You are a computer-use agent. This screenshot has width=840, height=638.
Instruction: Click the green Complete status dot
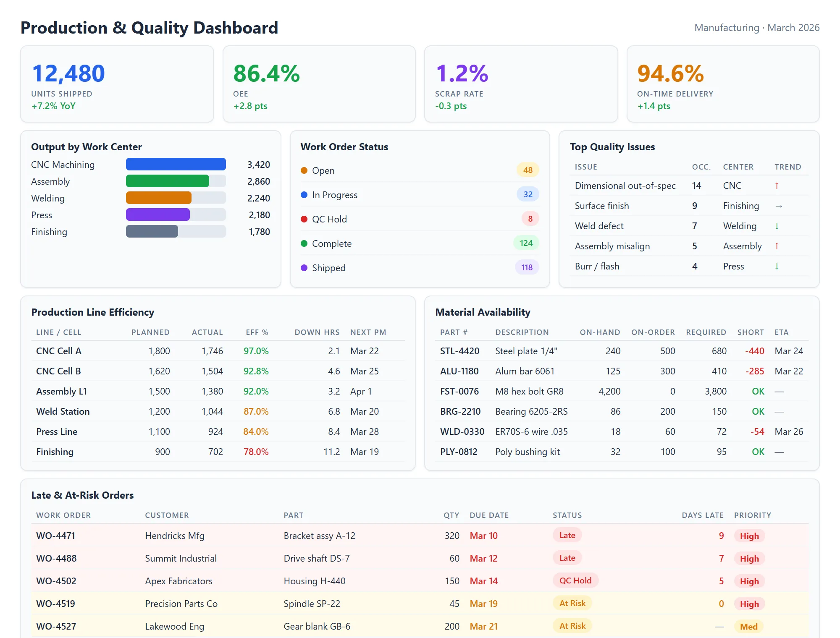pyautogui.click(x=304, y=243)
